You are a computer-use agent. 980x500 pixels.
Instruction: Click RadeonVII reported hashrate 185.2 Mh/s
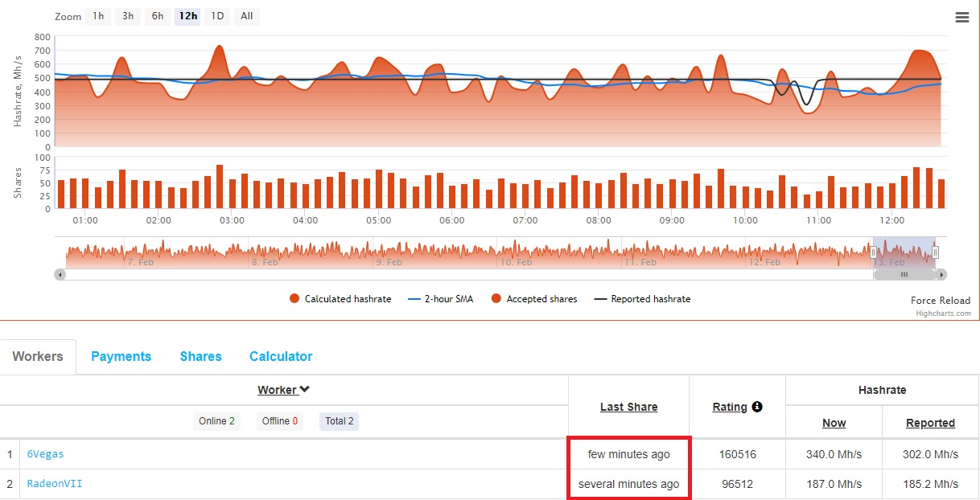click(x=930, y=484)
